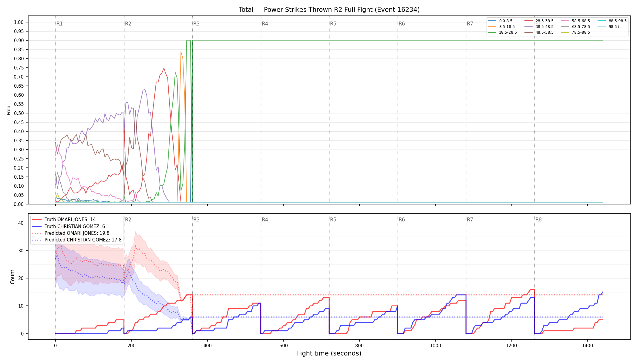Click the R1 round marker in probability chart
The height and width of the screenshot is (364, 637).
(x=60, y=24)
